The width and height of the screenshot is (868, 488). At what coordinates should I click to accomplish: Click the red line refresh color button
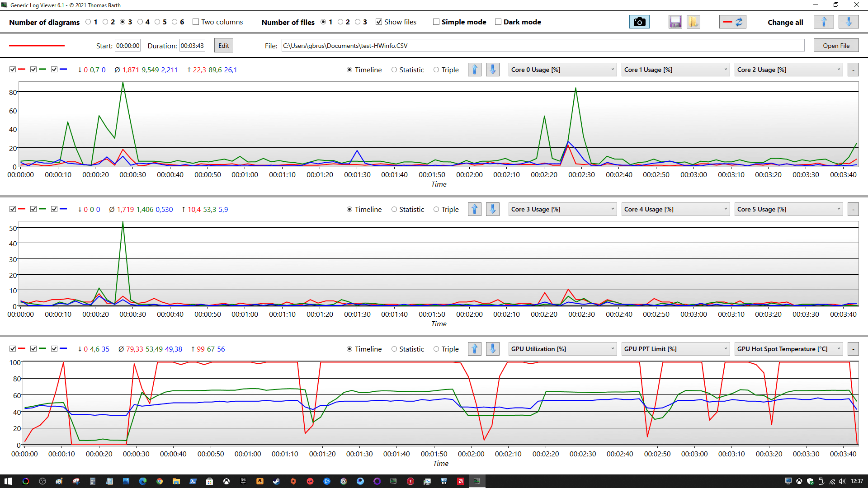pyautogui.click(x=732, y=22)
